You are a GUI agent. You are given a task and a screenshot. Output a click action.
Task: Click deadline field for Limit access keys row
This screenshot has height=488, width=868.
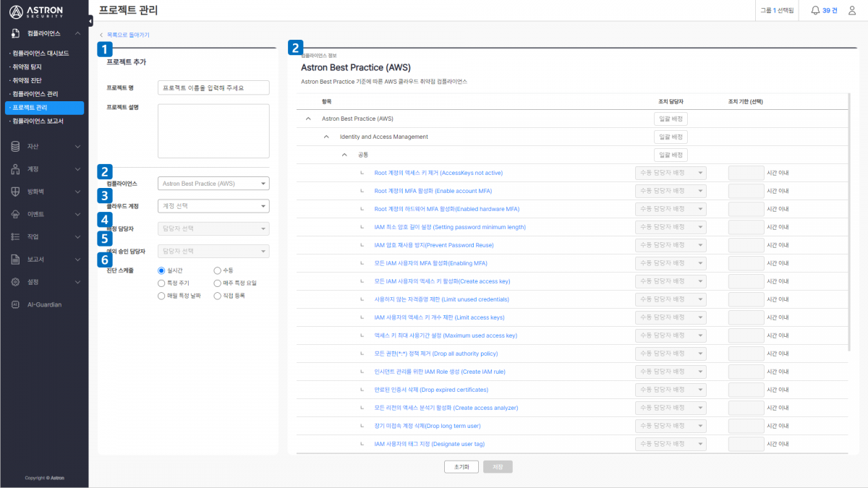[x=746, y=317]
